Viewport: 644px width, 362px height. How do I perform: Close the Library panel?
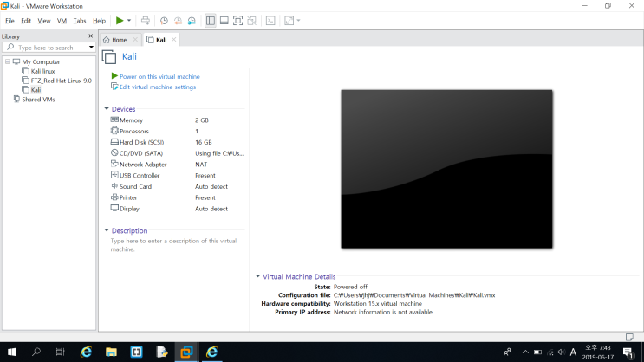point(91,36)
